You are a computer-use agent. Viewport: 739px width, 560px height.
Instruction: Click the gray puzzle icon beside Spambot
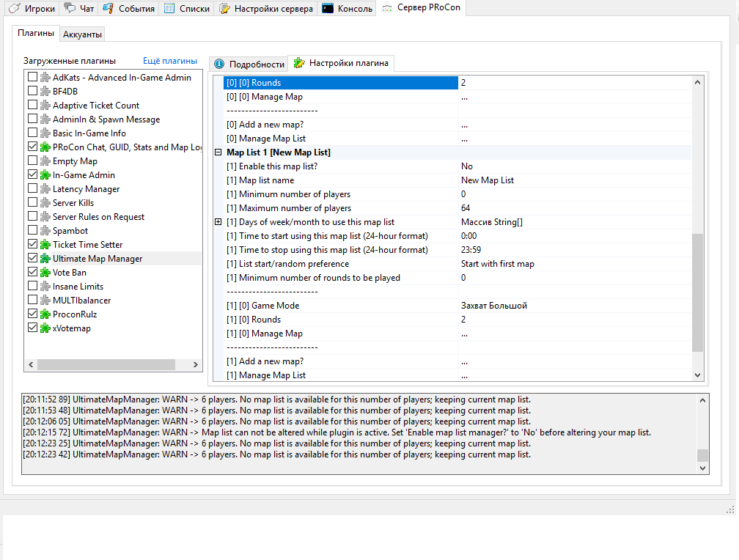click(45, 231)
